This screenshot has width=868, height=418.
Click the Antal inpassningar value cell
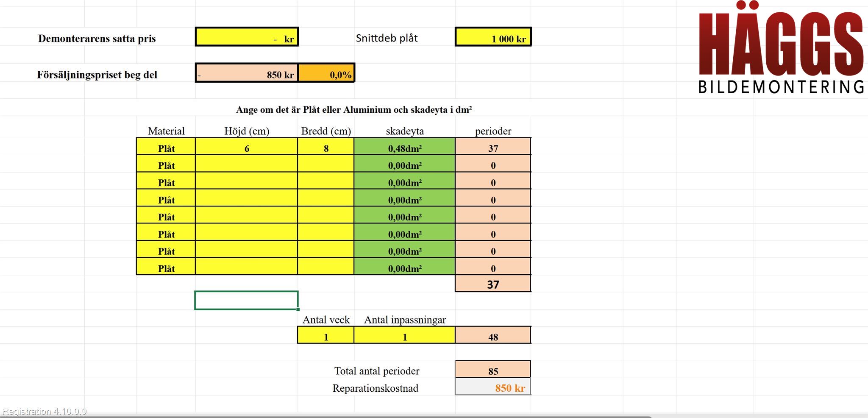pos(405,337)
